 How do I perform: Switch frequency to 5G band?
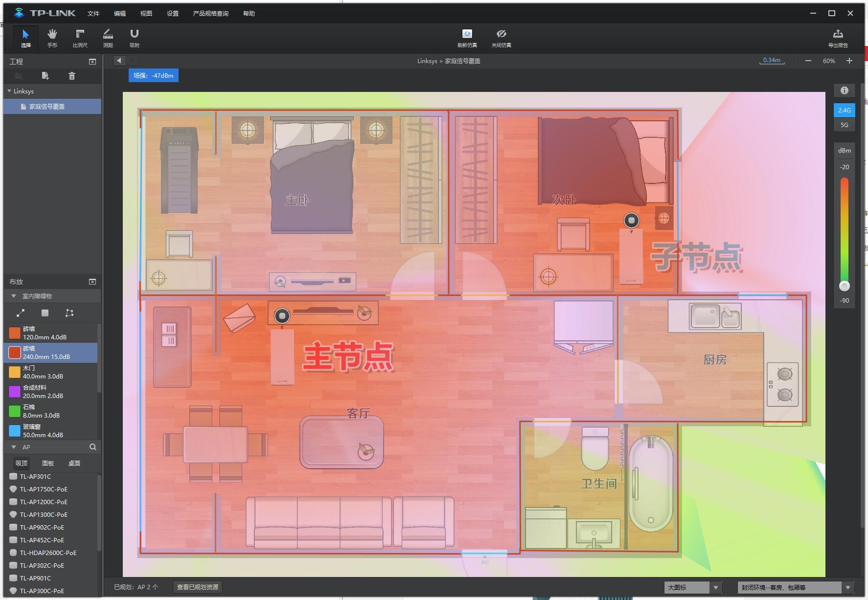pos(844,125)
